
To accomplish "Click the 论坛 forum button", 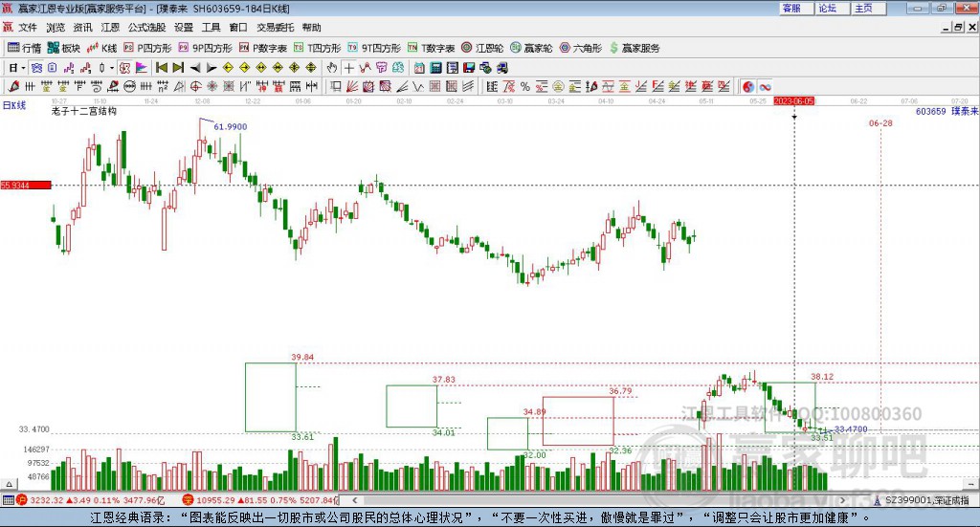I will [x=833, y=8].
